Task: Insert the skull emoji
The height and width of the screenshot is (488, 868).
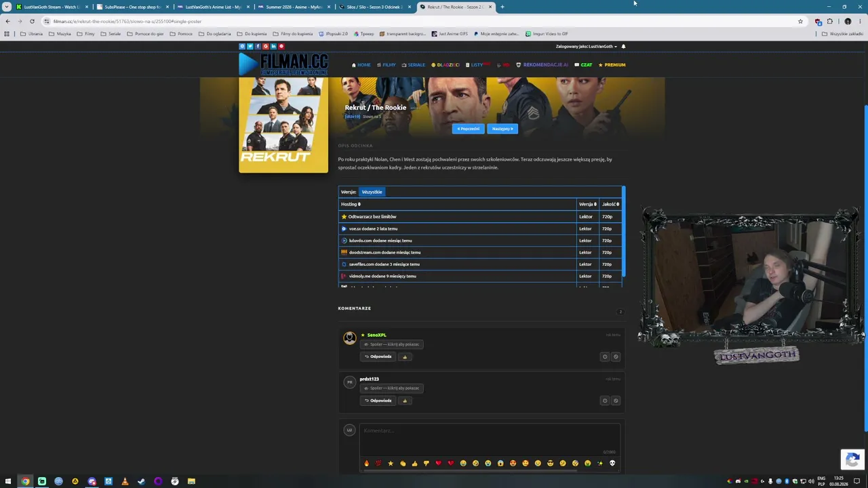Action: click(x=612, y=464)
